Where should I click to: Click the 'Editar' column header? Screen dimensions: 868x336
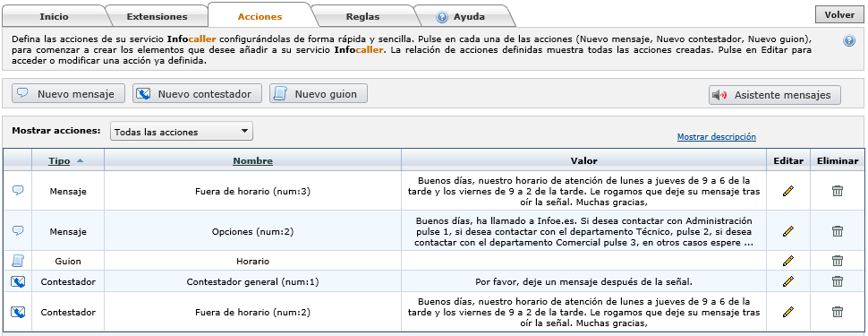point(788,160)
